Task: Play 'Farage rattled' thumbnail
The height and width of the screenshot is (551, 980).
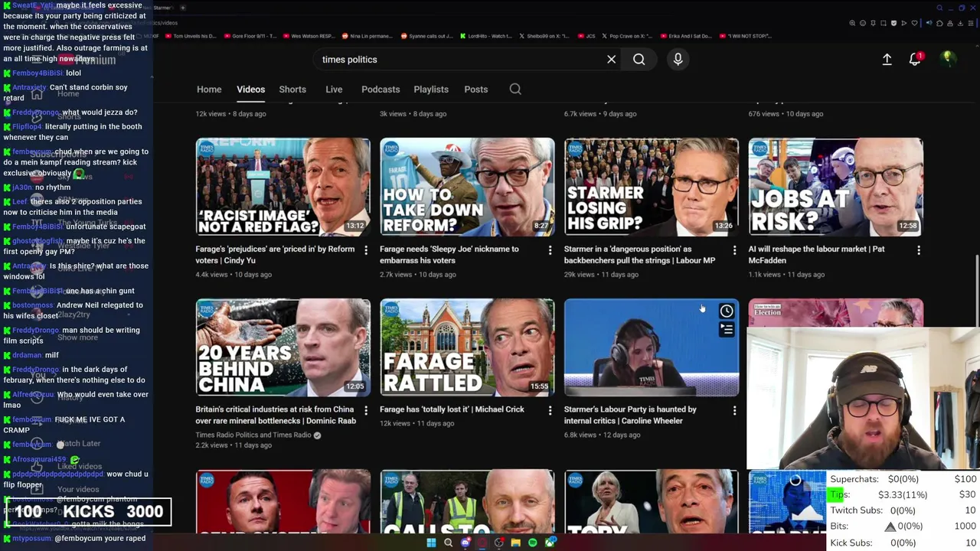Action: tap(467, 347)
